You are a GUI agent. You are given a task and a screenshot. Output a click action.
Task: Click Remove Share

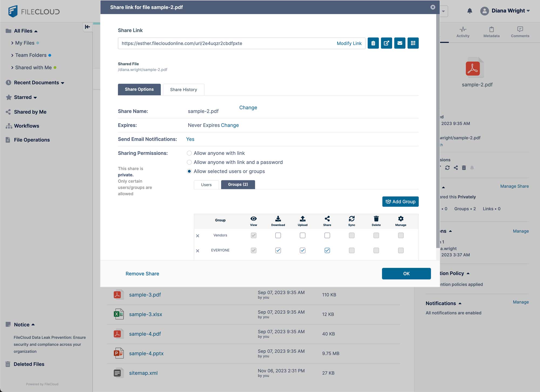coord(142,274)
